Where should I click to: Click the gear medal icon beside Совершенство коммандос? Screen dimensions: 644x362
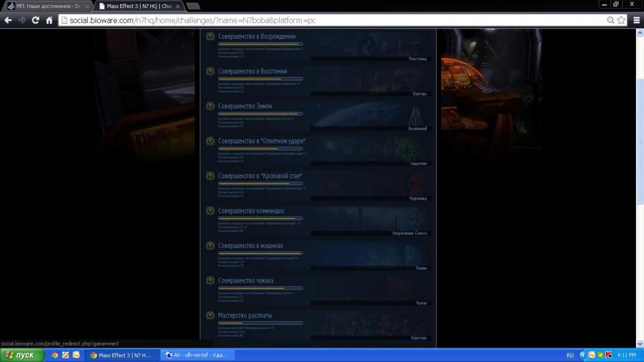(x=210, y=211)
